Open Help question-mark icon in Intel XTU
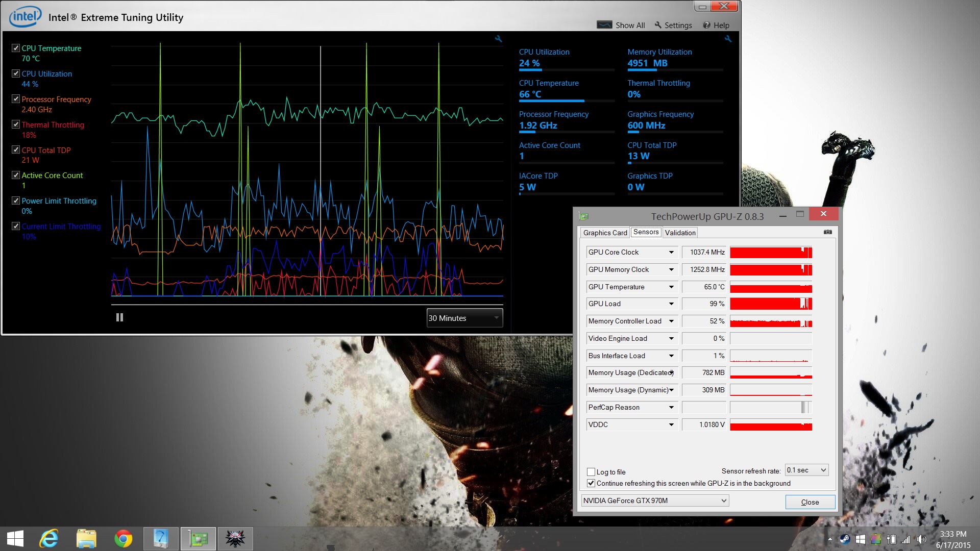Viewport: 980px width, 551px height. [x=706, y=25]
